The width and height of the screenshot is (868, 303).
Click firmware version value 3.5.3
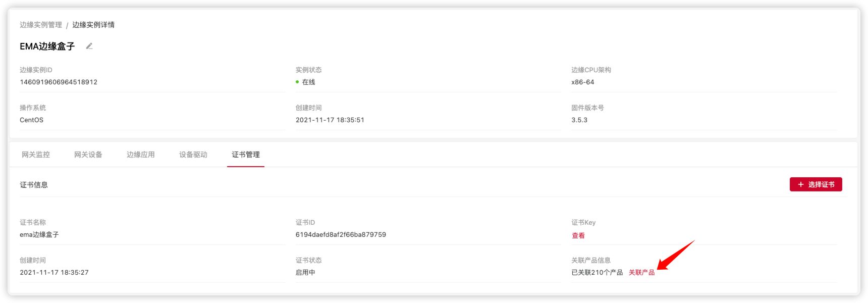[579, 120]
